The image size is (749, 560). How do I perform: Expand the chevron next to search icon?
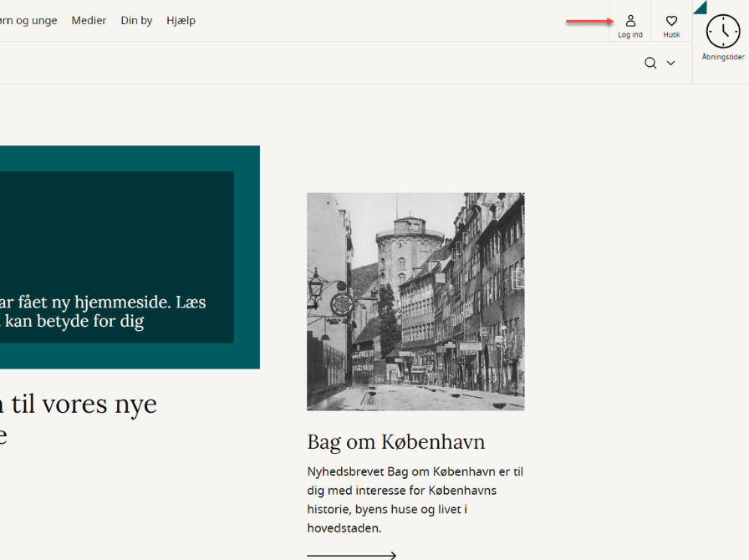coord(670,64)
